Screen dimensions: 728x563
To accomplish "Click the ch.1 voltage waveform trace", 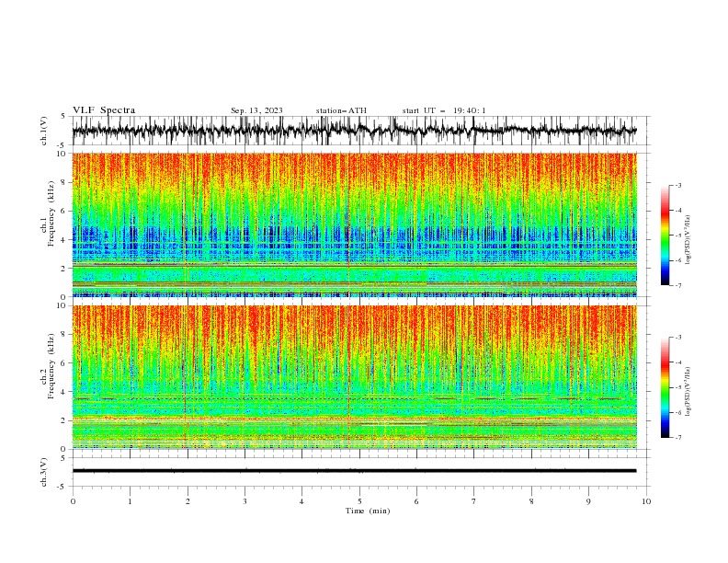I will (354, 131).
